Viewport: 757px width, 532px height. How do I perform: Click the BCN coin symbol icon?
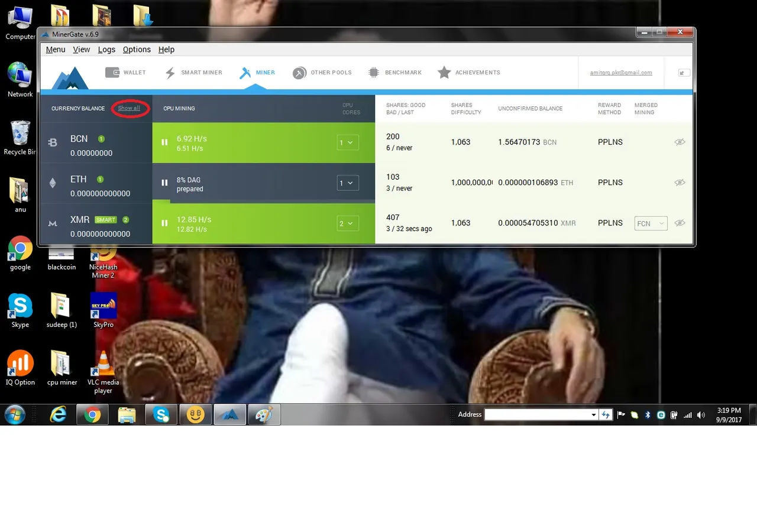click(53, 142)
